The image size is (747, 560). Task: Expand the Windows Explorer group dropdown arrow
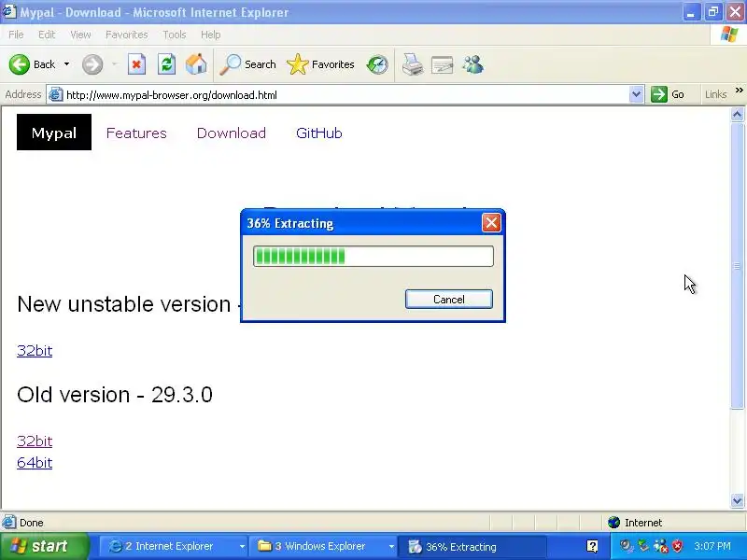[x=391, y=547]
